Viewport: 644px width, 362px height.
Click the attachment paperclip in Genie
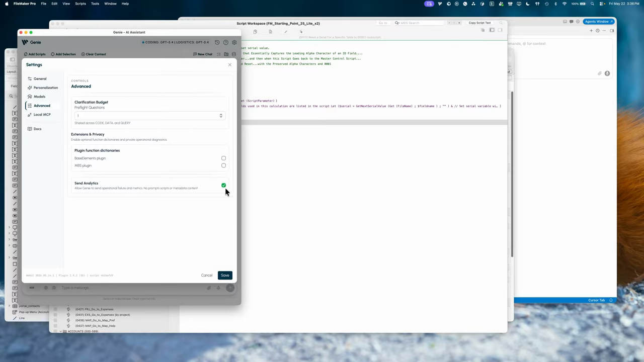click(x=209, y=288)
